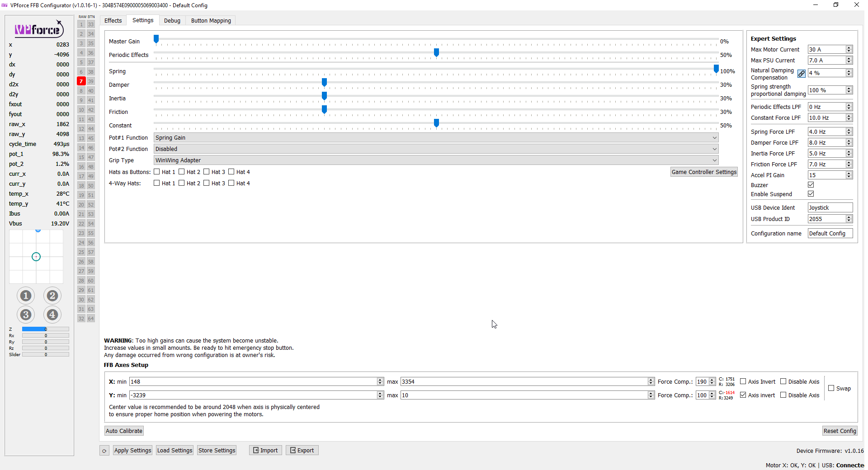
Task: Click the Spring Force LPF spin box
Action: click(x=830, y=132)
